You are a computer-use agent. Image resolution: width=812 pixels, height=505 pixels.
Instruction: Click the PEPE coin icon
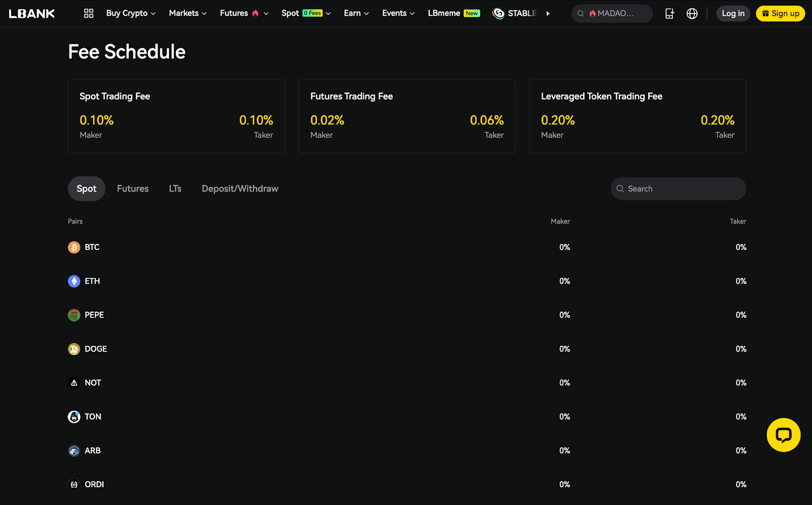(x=74, y=315)
